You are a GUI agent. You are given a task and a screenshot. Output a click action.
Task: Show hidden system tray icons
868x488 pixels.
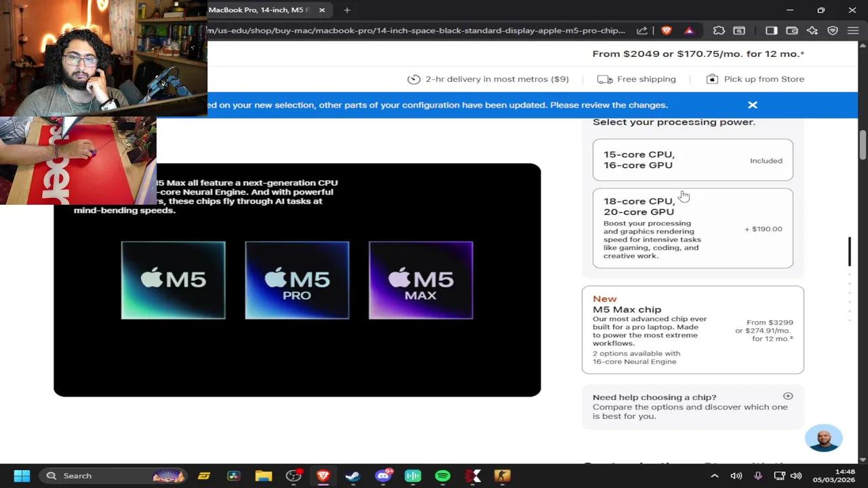[714, 476]
